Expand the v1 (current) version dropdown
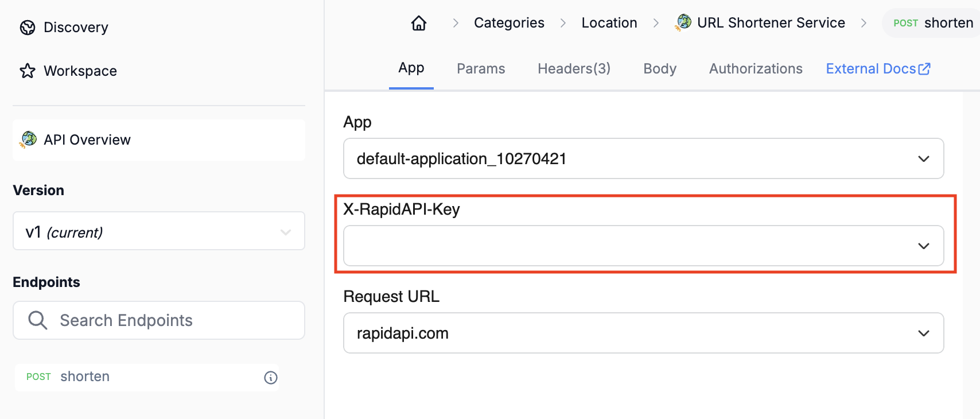 (159, 231)
